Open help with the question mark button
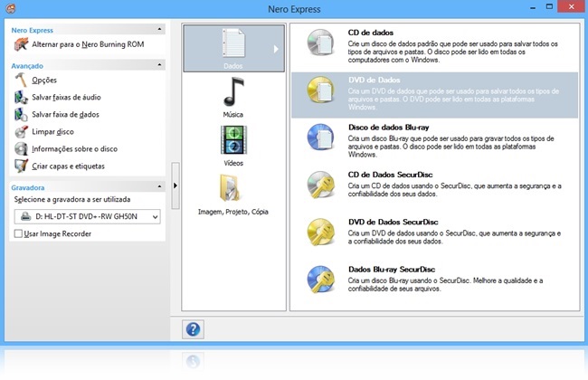The height and width of the screenshot is (380, 588). pyautogui.click(x=193, y=329)
